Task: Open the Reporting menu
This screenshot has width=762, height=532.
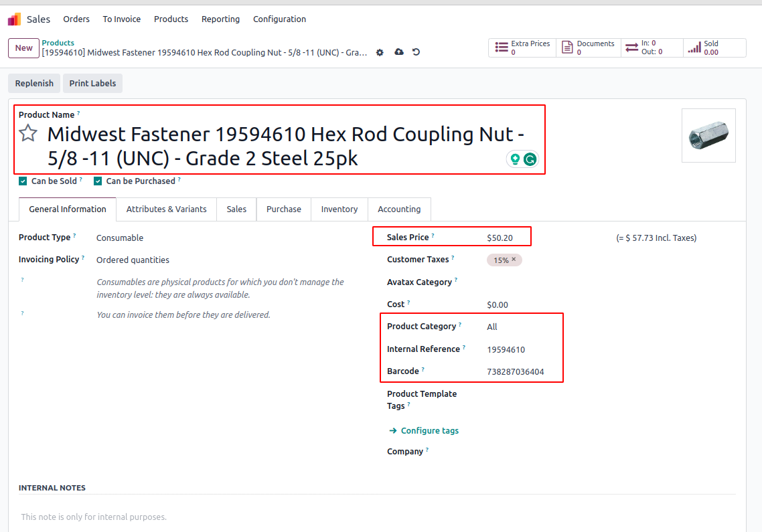Action: pos(220,19)
